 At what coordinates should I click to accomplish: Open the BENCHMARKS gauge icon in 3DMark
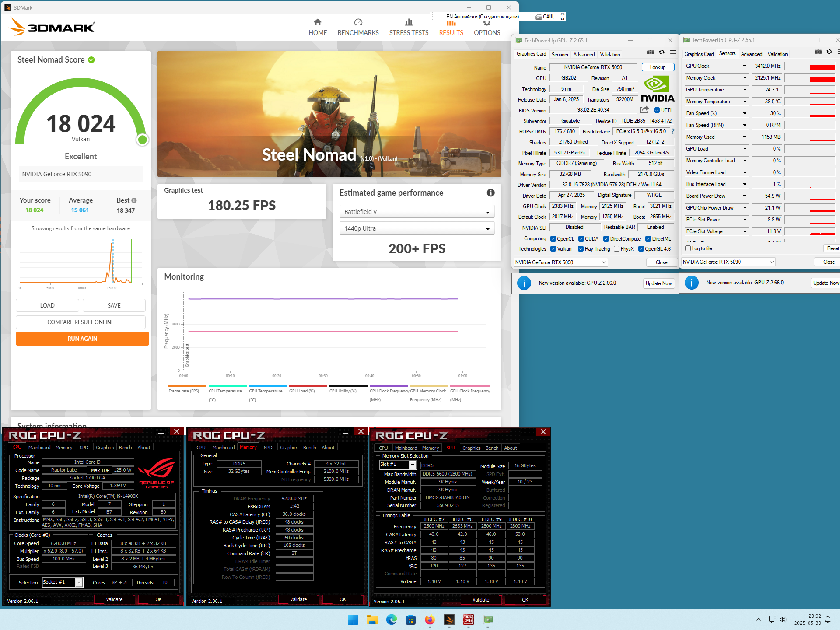click(x=358, y=22)
